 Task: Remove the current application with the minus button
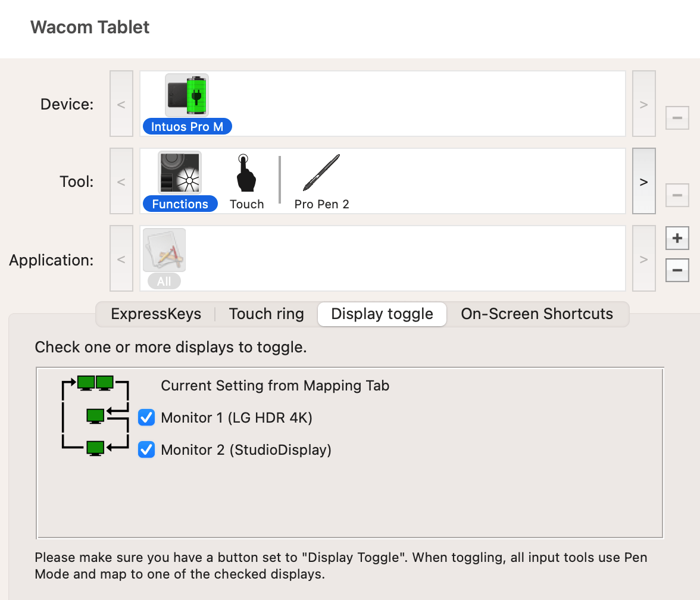(x=677, y=270)
